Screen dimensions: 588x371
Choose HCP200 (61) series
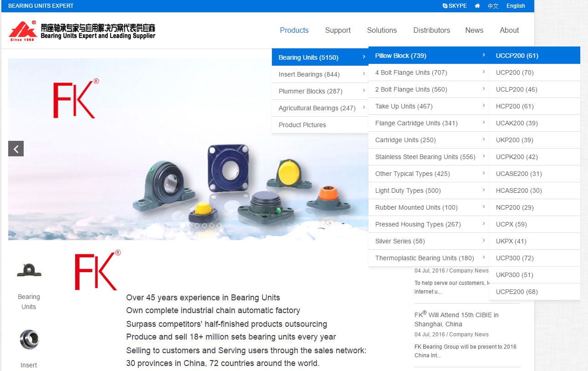535,106
